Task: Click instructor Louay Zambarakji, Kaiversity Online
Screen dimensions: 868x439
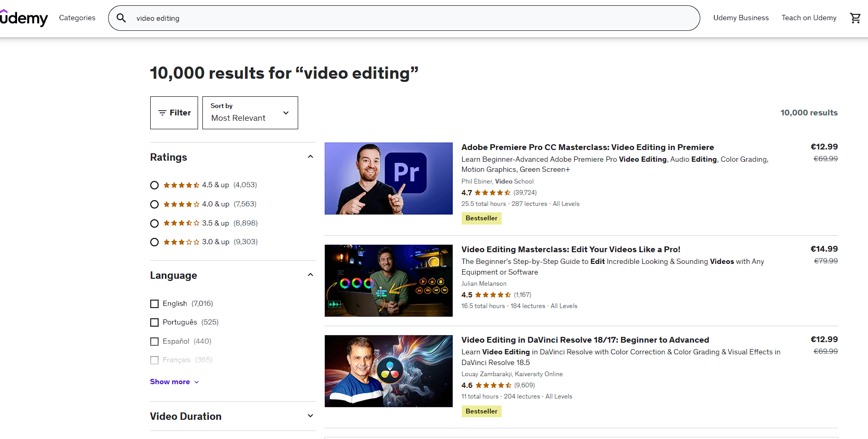Action: [x=512, y=374]
